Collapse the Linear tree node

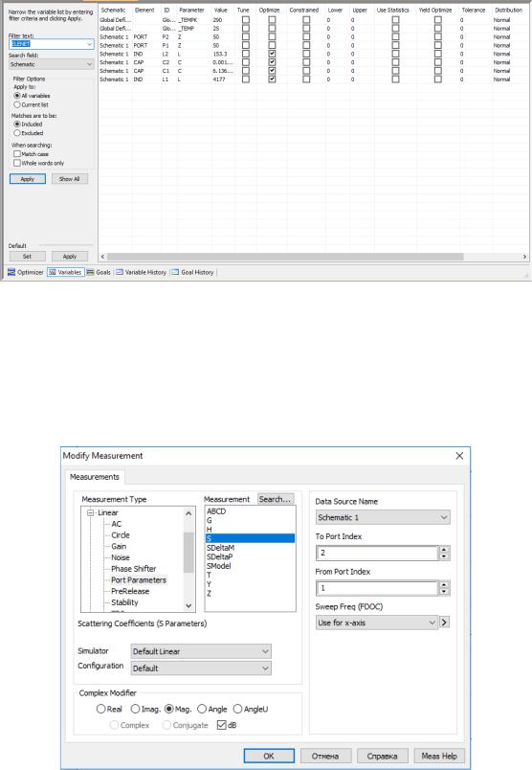pos(90,512)
